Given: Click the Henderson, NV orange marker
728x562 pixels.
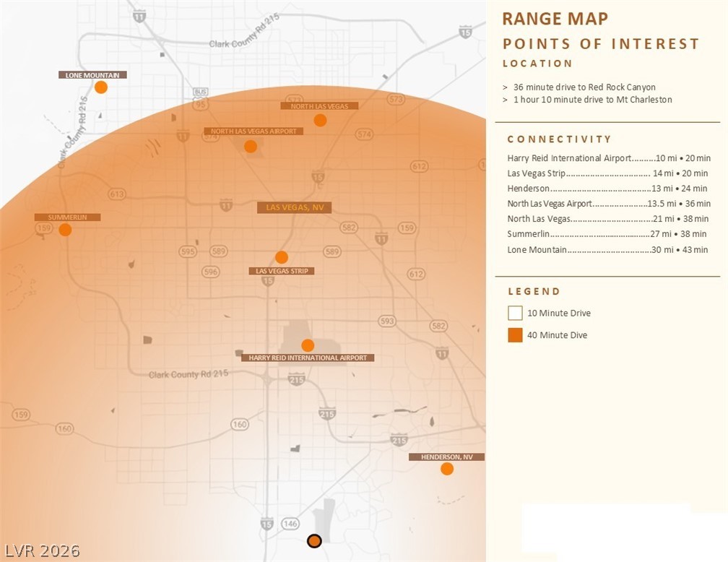Looking at the screenshot, I should pos(447,469).
